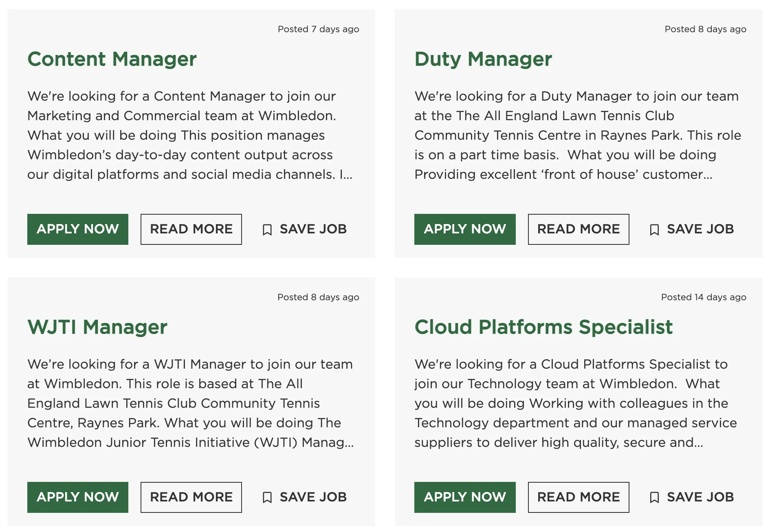This screenshot has width=770, height=532.
Task: Read more about the WJTI Manager role
Action: click(x=191, y=497)
